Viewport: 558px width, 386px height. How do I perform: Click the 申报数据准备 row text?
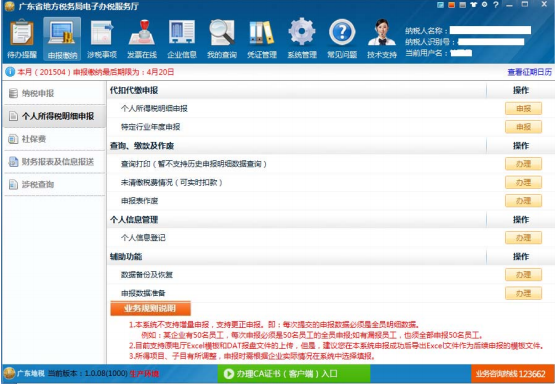[x=143, y=294]
